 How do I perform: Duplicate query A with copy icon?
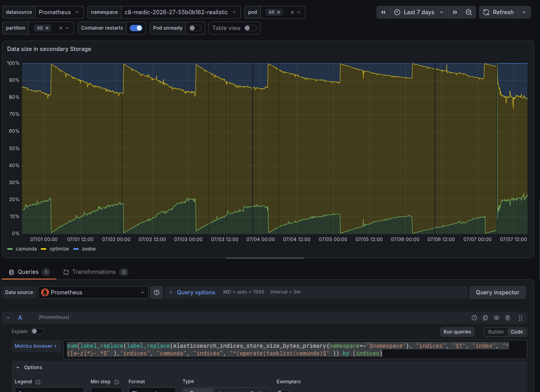pyautogui.click(x=485, y=318)
